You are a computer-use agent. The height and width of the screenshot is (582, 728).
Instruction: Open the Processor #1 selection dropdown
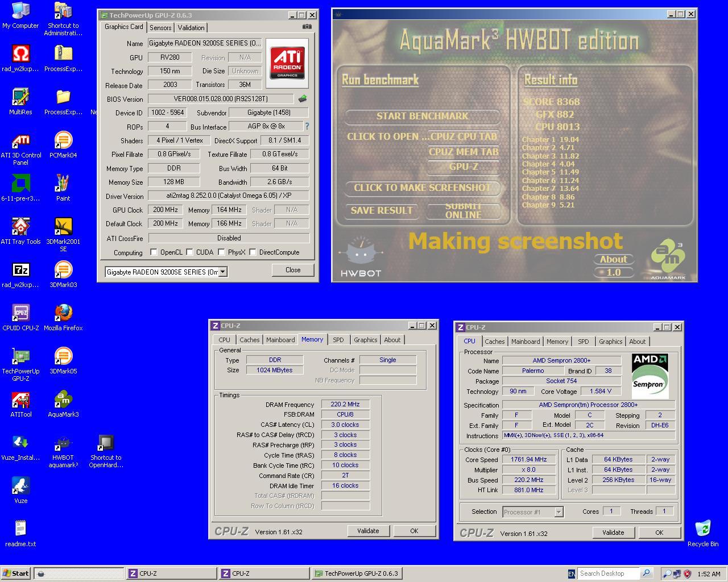tap(559, 512)
